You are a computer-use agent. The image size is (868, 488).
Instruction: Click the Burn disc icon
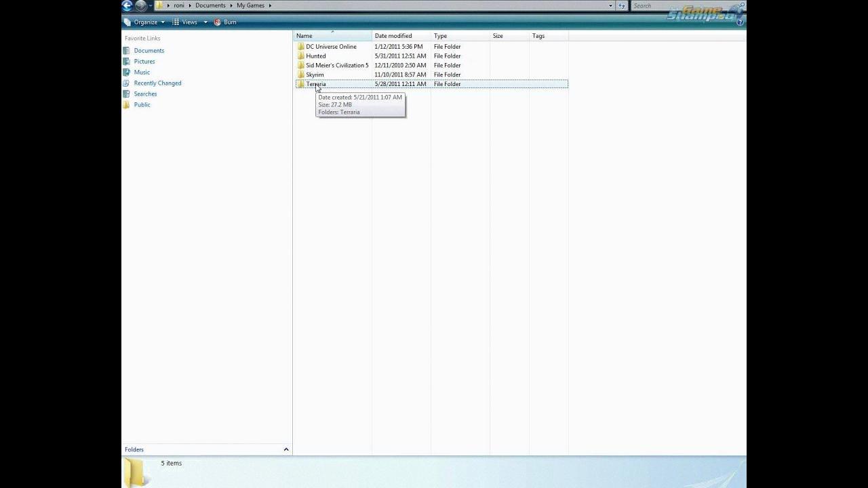pos(218,22)
